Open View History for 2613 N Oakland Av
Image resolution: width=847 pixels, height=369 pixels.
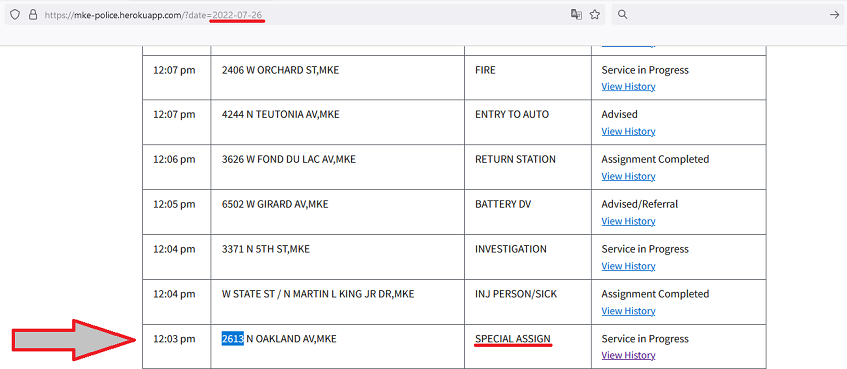pos(628,355)
